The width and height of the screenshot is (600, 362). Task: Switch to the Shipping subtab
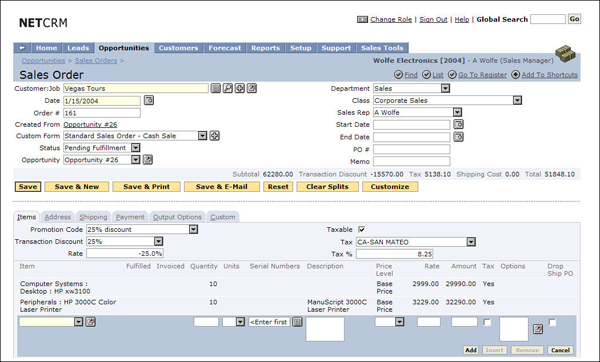point(93,217)
